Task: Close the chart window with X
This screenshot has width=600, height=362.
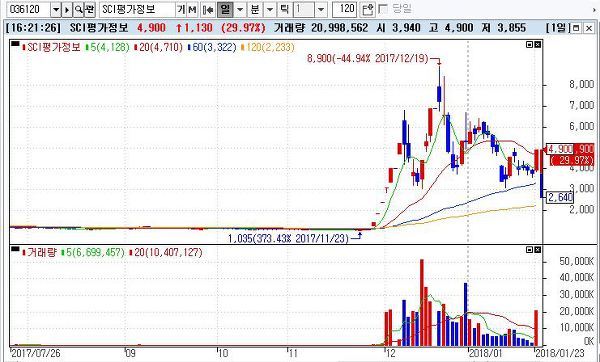Action: pos(589,28)
